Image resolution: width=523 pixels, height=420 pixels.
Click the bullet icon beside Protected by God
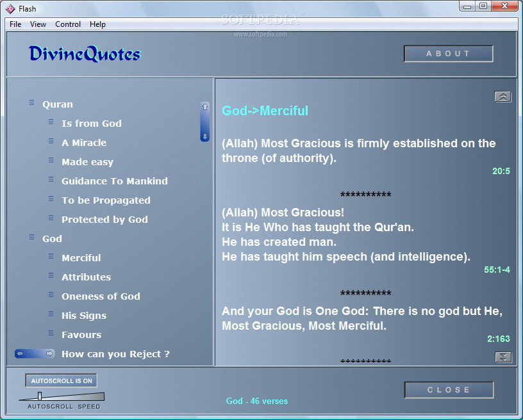pyautogui.click(x=51, y=218)
